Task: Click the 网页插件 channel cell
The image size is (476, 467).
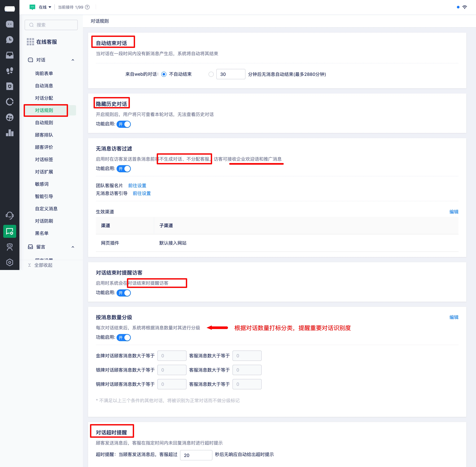Action: [x=125, y=243]
